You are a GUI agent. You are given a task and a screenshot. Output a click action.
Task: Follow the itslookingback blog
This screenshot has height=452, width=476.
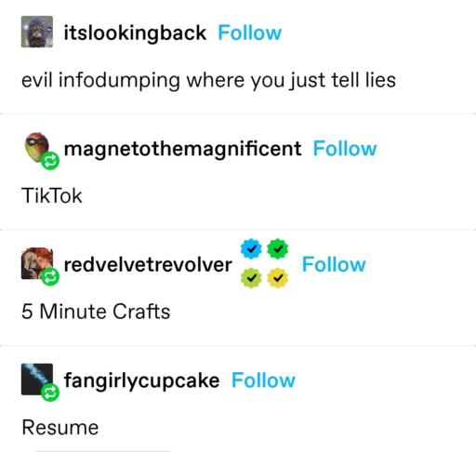(x=250, y=33)
